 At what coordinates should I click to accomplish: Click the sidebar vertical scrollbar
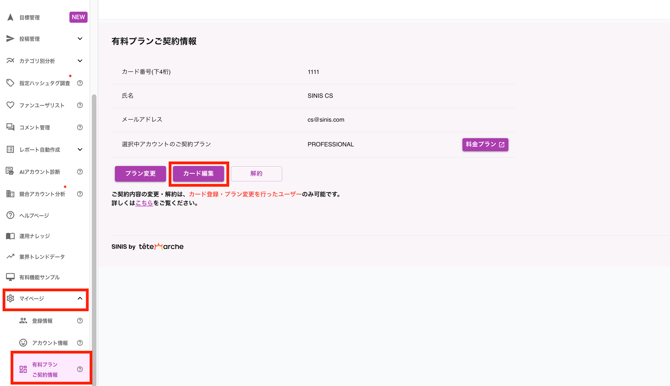[94, 239]
